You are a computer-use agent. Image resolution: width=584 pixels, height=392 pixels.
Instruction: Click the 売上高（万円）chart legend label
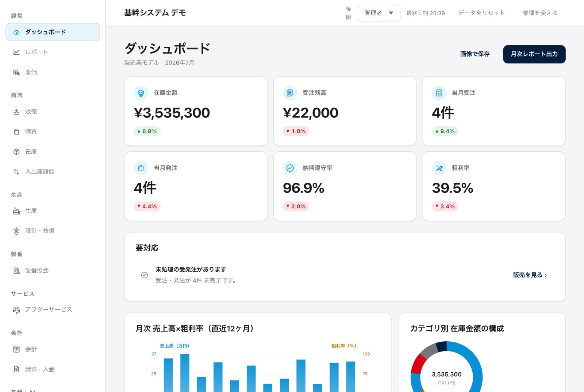tap(174, 346)
